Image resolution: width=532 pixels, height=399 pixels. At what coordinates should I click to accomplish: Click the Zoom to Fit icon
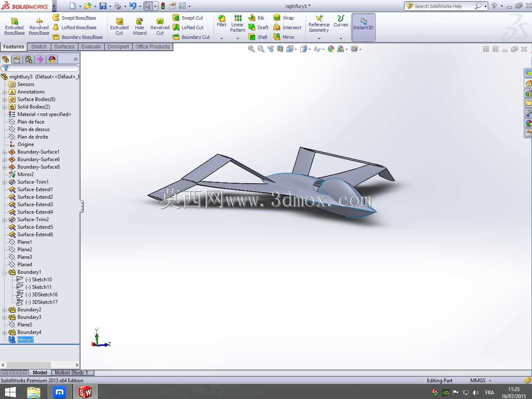pos(251,49)
